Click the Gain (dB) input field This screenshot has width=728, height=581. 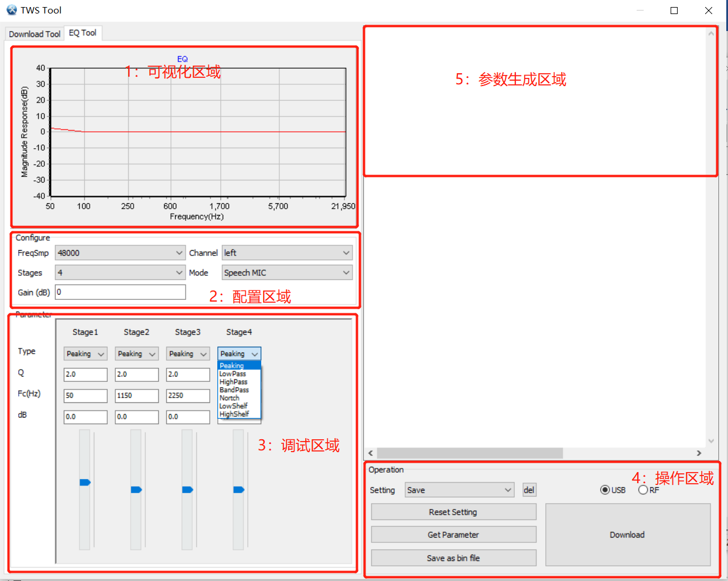pyautogui.click(x=120, y=292)
